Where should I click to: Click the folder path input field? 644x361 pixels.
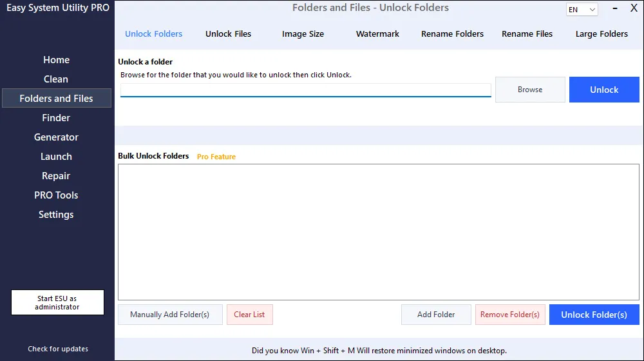305,90
